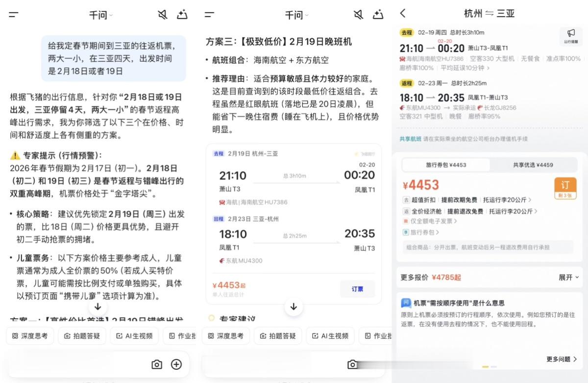The width and height of the screenshot is (588, 383).
Task: Toggle mute speaker icon on the user-message chat screen
Action: click(162, 15)
